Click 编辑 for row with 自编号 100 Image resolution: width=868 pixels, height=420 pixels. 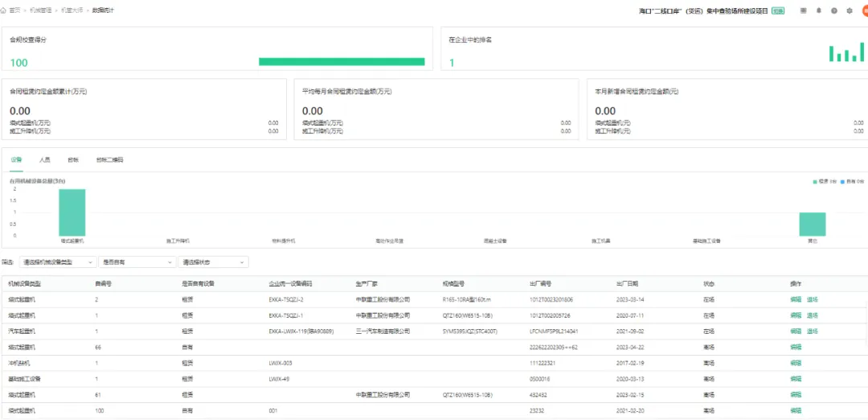[x=796, y=410]
